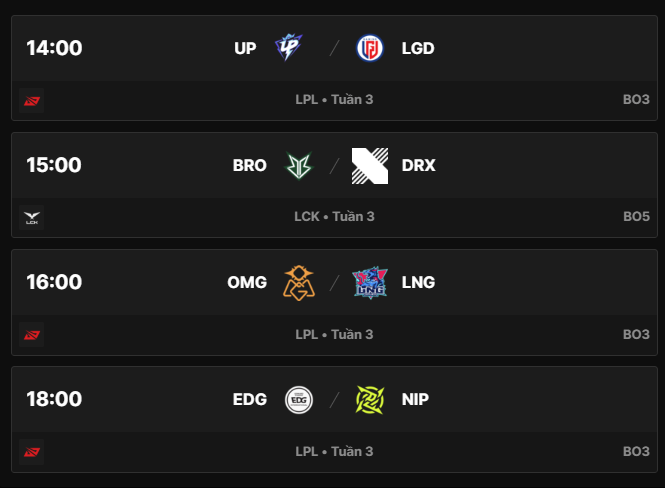Click the LGD team logo
The width and height of the screenshot is (665, 488).
pyautogui.click(x=370, y=48)
